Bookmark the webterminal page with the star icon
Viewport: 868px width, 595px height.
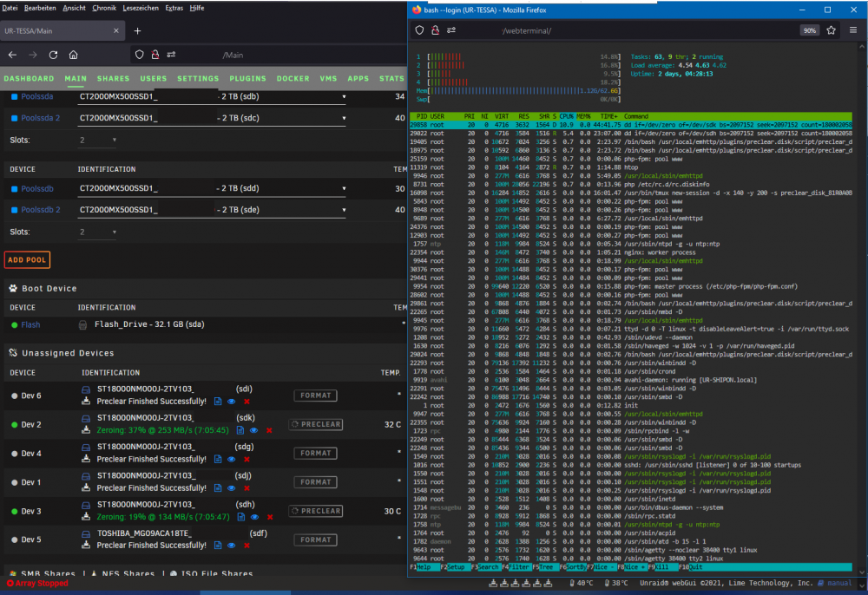(831, 30)
